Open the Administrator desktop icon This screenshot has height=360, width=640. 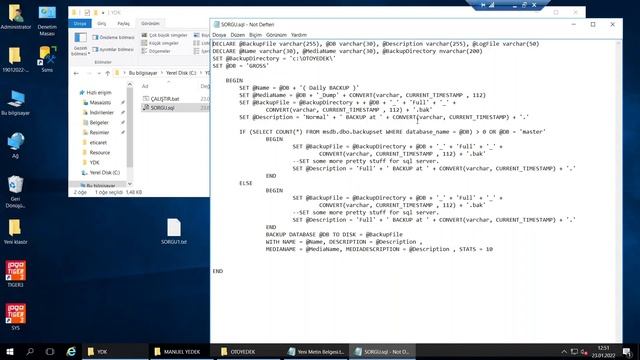tap(16, 17)
